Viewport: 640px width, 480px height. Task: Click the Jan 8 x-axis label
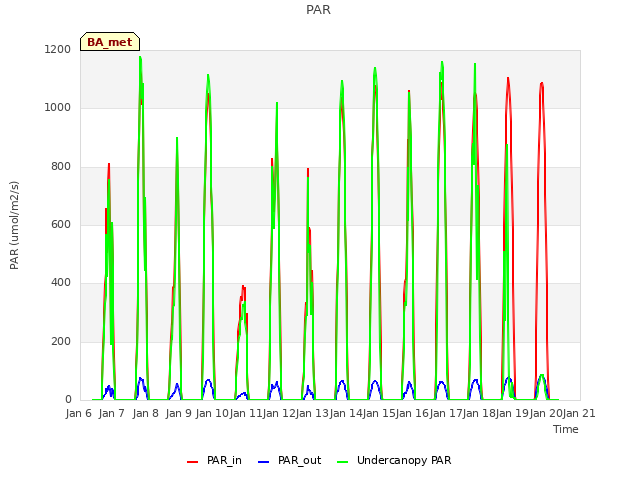point(146,413)
